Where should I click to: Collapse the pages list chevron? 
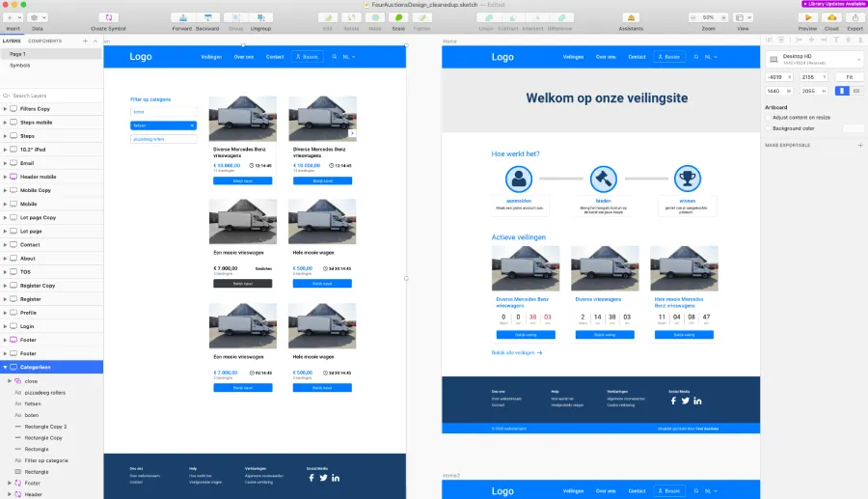pyautogui.click(x=95, y=41)
